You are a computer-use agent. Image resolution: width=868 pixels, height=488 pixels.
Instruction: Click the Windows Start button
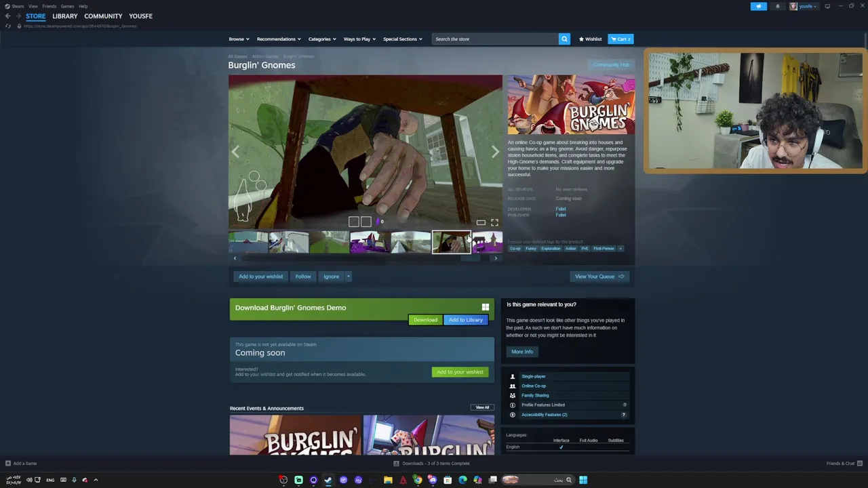(583, 480)
